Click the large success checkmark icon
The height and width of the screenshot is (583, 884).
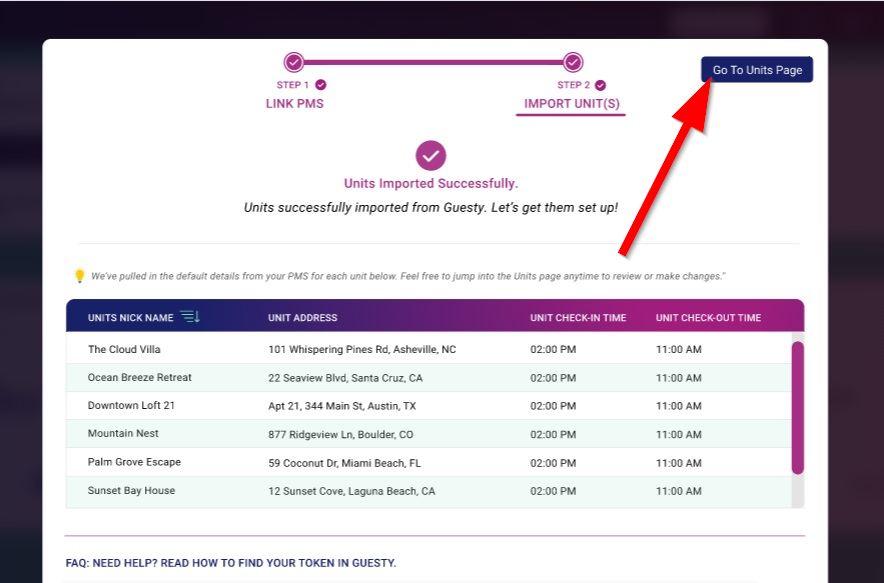[x=431, y=156]
